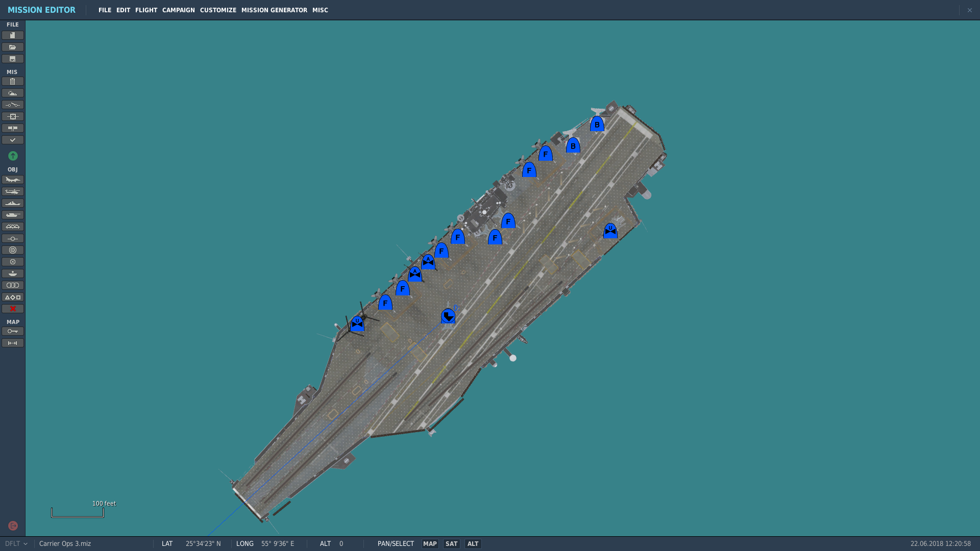Viewport: 980px width, 551px height.
Task: Save the current mission
Action: click(13, 59)
